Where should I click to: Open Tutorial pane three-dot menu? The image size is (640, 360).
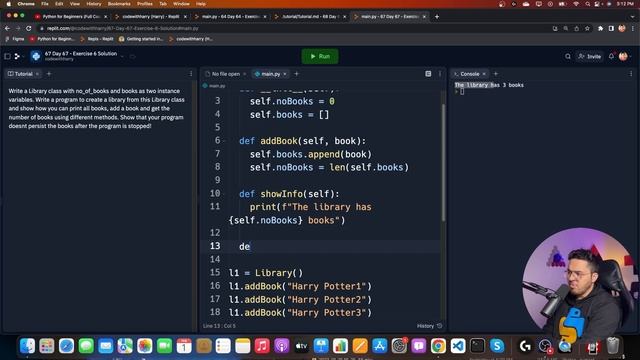coord(191,74)
